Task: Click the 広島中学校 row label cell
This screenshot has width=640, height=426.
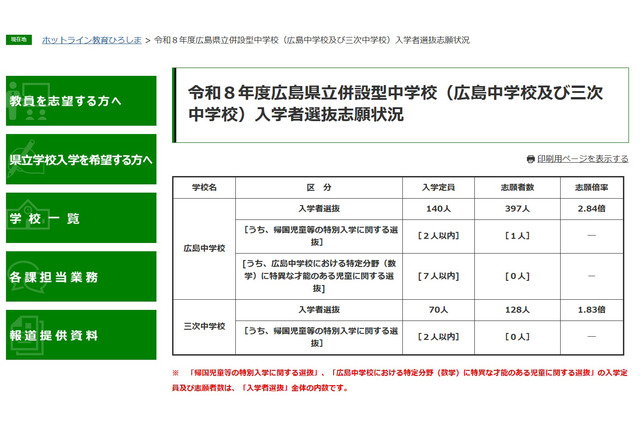Action: (x=204, y=248)
